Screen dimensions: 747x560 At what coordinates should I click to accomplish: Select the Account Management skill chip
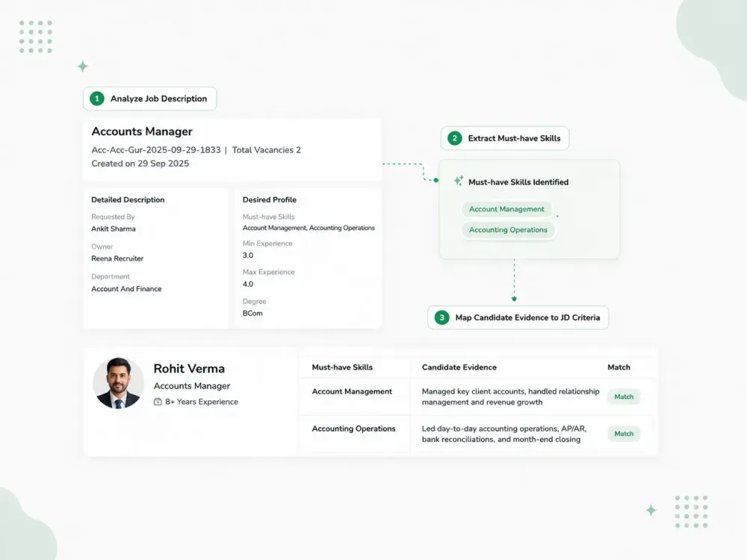(506, 209)
